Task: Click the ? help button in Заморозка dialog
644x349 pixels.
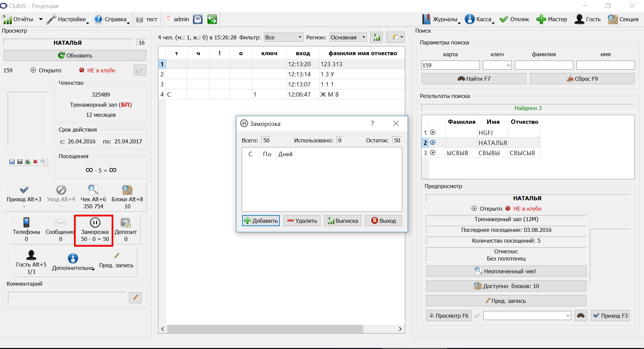Action: 372,124
